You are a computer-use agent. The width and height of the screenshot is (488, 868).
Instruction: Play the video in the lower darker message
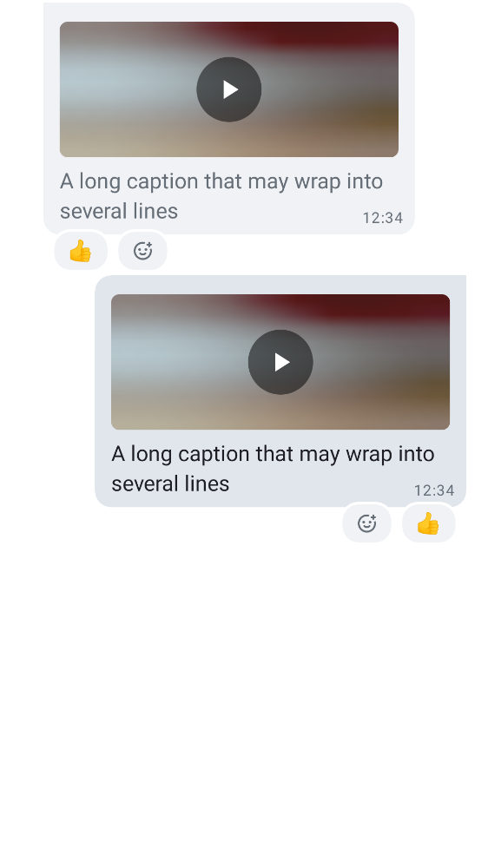click(280, 362)
